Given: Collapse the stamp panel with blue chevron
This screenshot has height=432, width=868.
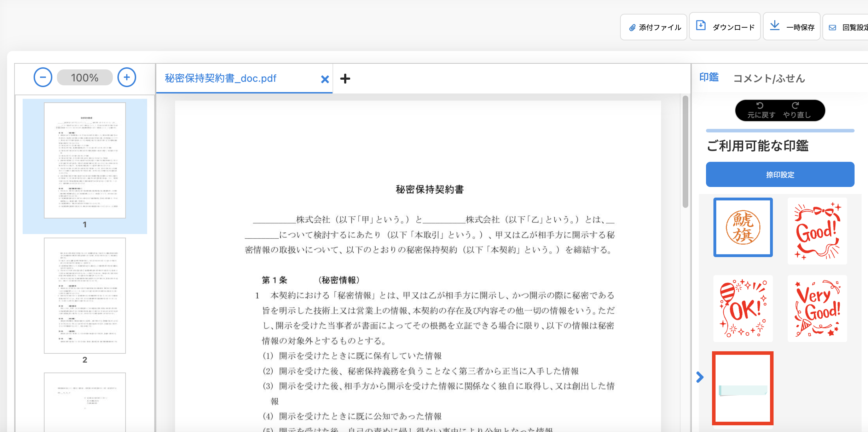Looking at the screenshot, I should pyautogui.click(x=700, y=377).
